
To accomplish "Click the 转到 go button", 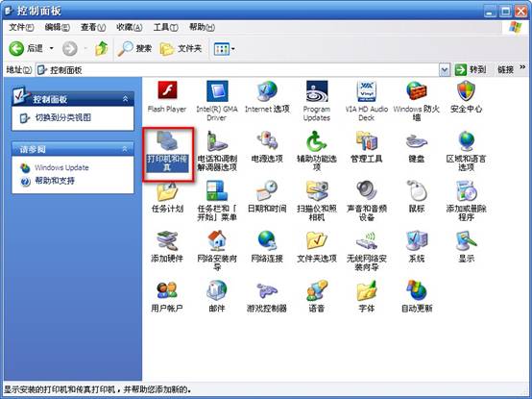I will pyautogui.click(x=471, y=70).
